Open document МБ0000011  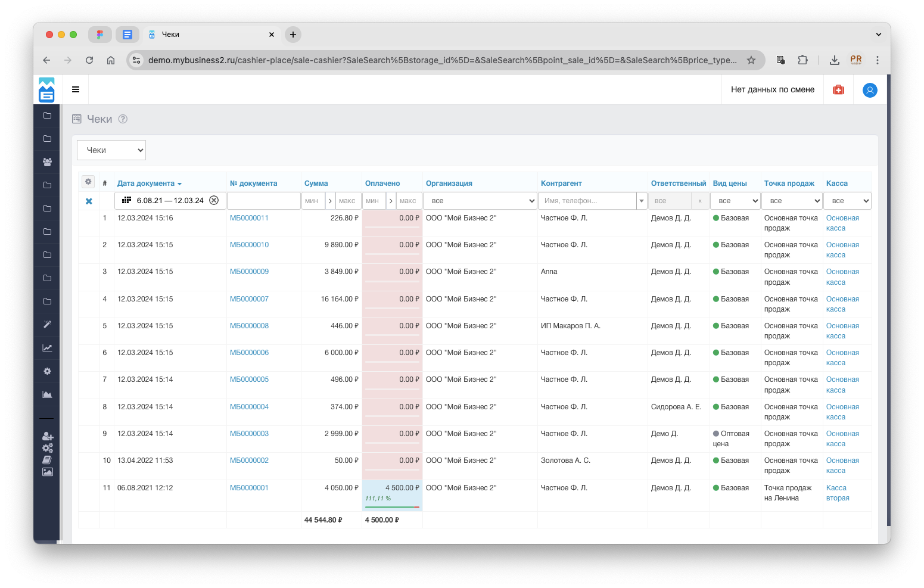click(249, 218)
